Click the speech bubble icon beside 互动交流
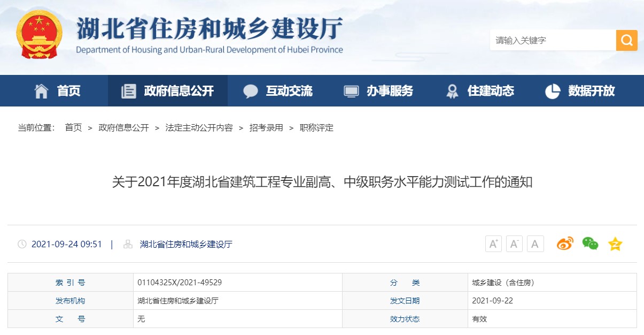Screen dimensions: 644x335 click(x=251, y=92)
